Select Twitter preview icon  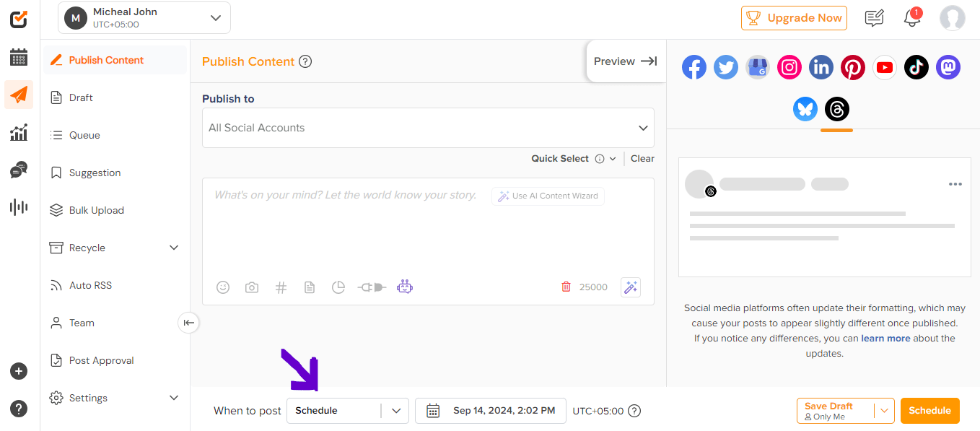[726, 68]
